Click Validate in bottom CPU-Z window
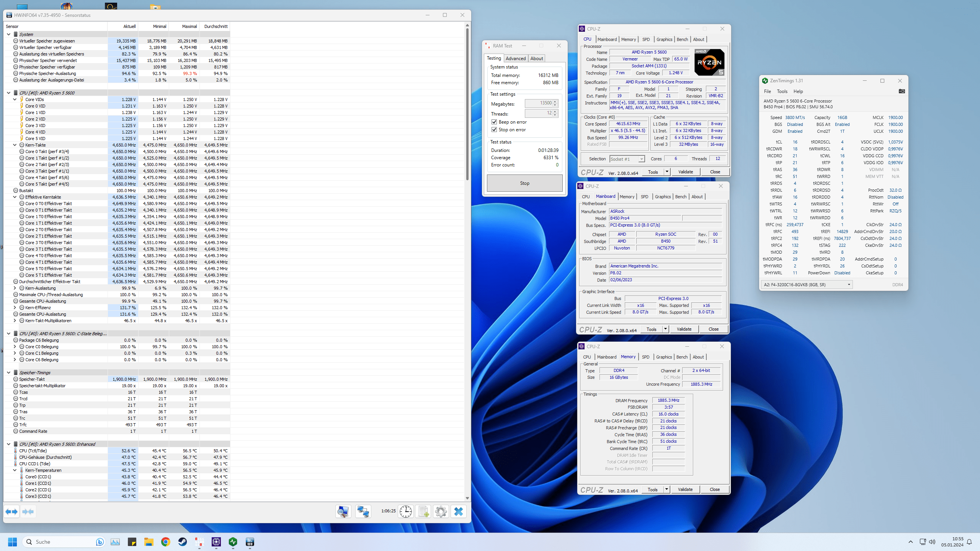The image size is (980, 551). [685, 489]
